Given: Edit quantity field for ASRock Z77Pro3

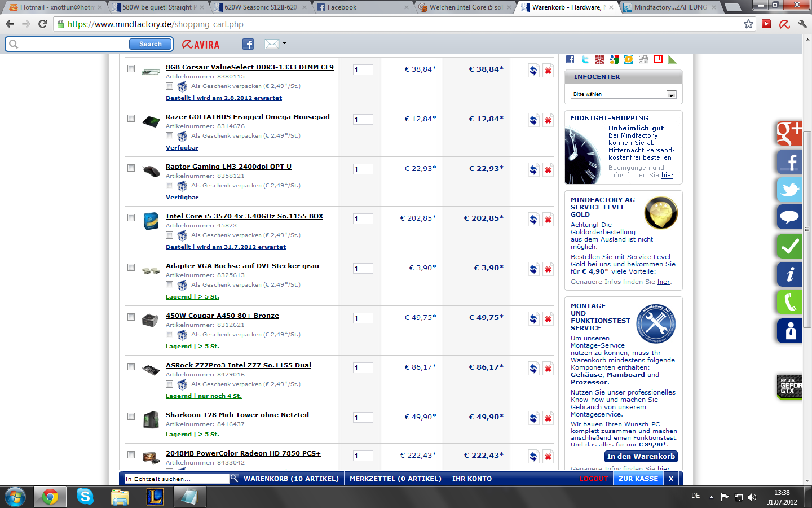Looking at the screenshot, I should point(363,368).
